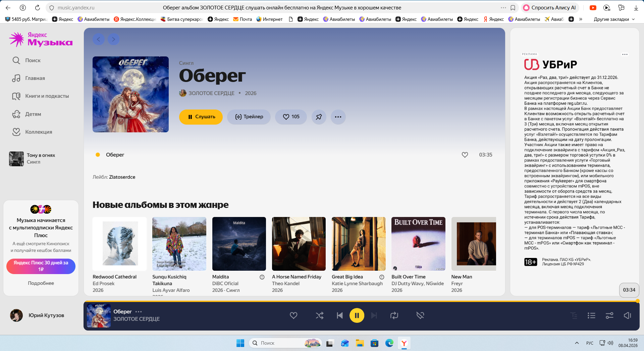Show hidden bookmarks with the double chevron
The height and width of the screenshot is (351, 644).
click(x=581, y=19)
